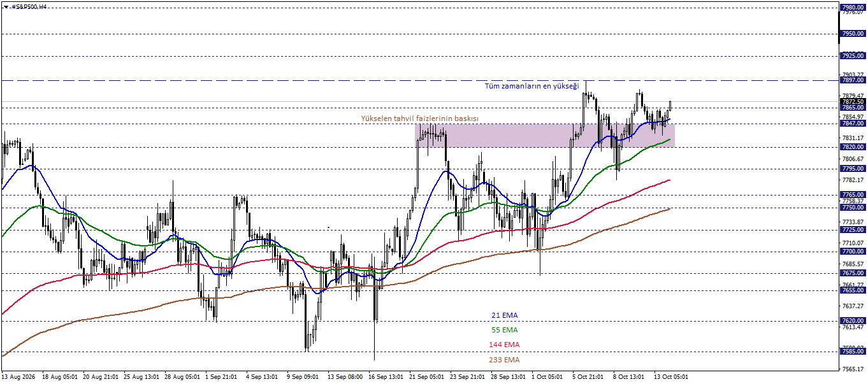The image size is (868, 384).
Task: Select the 7655.00 price level tag
Action: point(853,290)
